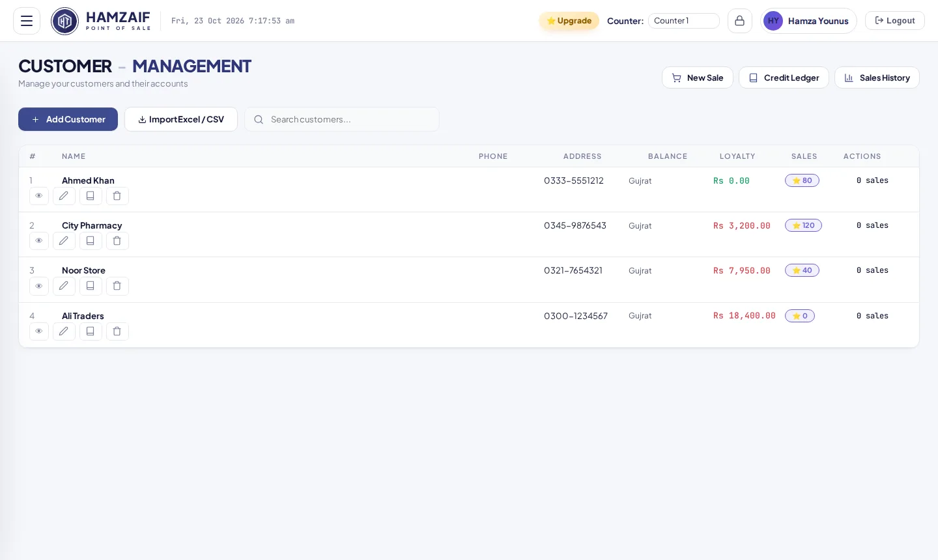
Task: View Ahmed Khan details via eye icon
Action: click(39, 196)
